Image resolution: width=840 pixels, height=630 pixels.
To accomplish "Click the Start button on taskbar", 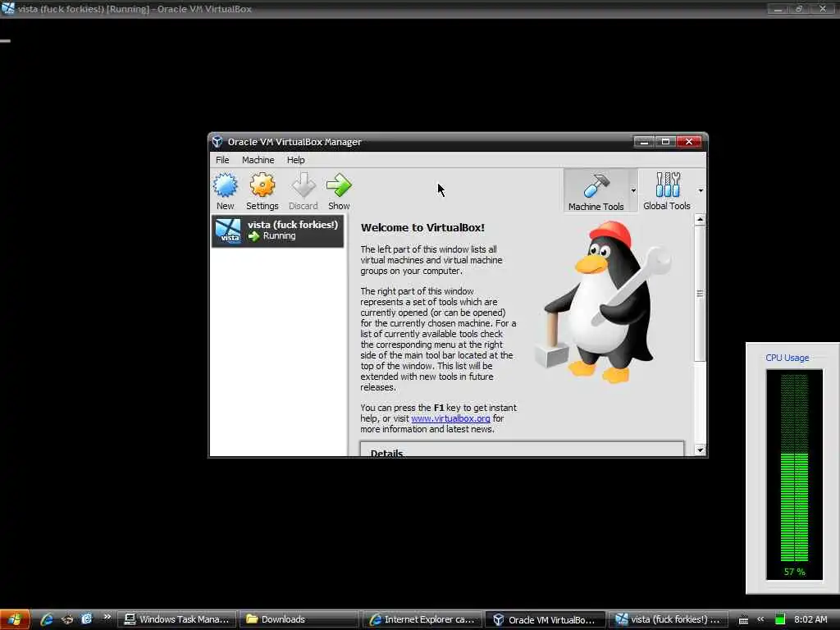I will (15, 619).
